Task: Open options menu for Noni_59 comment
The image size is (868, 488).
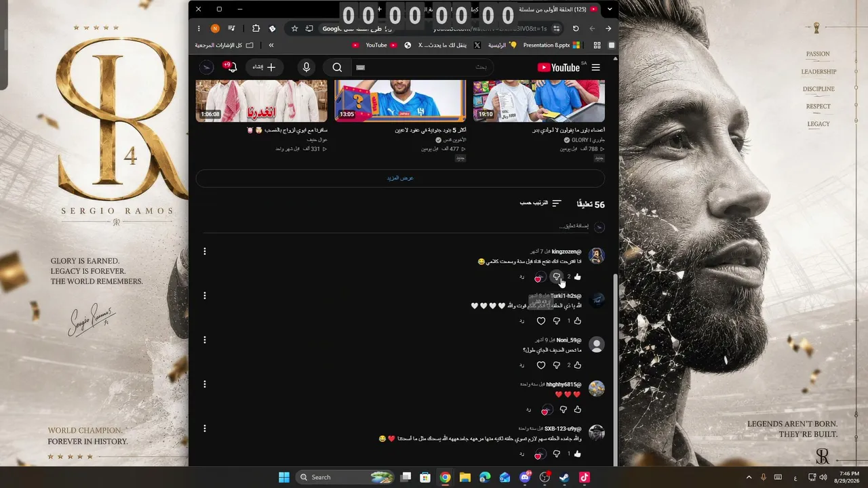Action: click(205, 340)
